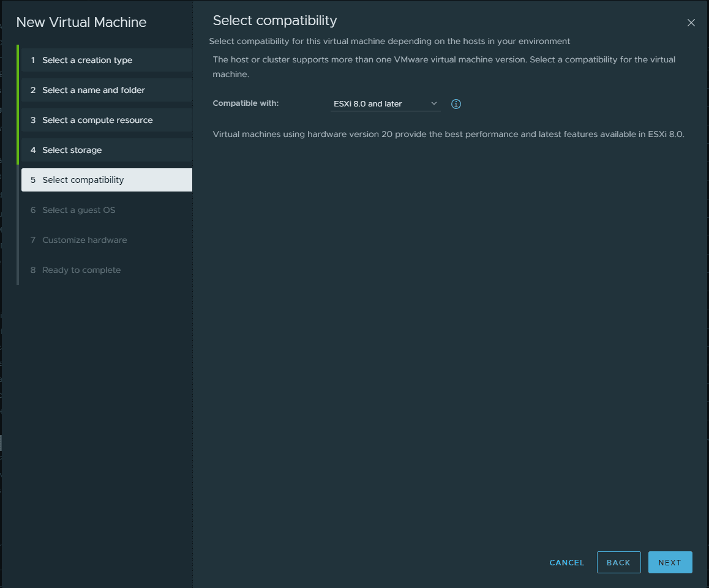Image resolution: width=709 pixels, height=588 pixels.
Task: Return to step 3 Select a compute resource
Action: [97, 120]
